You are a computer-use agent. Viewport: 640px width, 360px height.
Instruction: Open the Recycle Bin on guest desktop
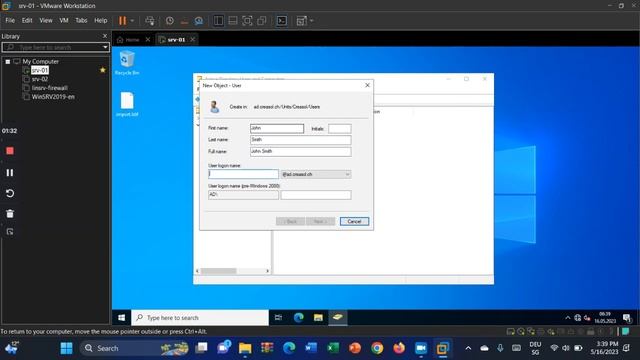tap(127, 62)
